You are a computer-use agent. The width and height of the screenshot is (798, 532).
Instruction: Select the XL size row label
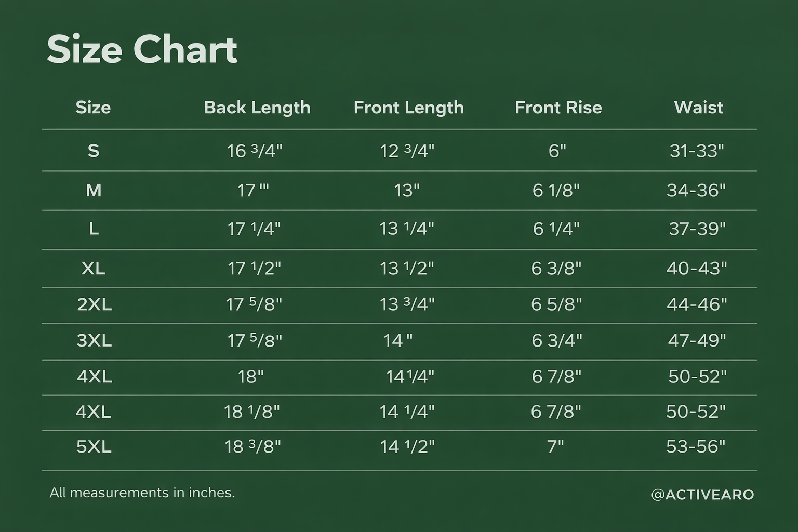[x=94, y=269]
